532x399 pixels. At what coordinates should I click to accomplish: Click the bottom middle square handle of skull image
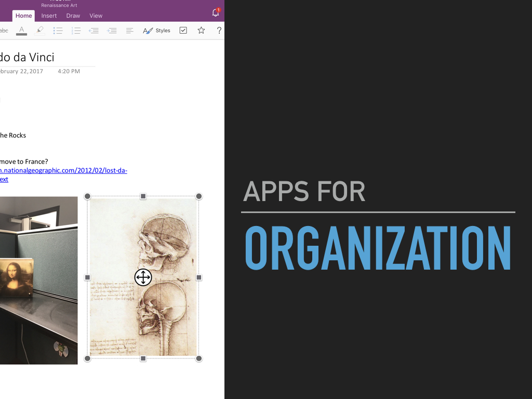pyautogui.click(x=143, y=358)
